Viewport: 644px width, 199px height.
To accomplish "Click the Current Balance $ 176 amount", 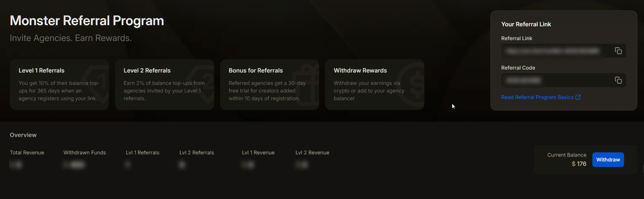I will tap(579, 164).
